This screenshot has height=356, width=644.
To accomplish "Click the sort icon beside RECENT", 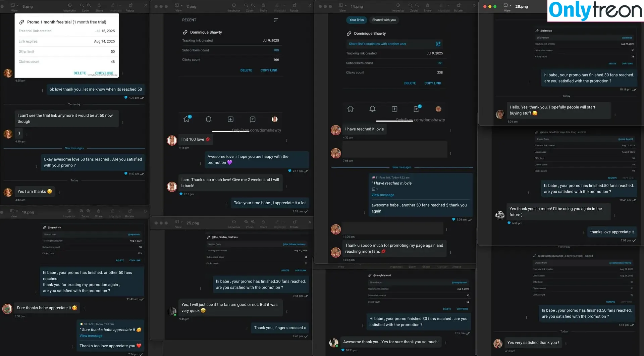I will [x=276, y=20].
